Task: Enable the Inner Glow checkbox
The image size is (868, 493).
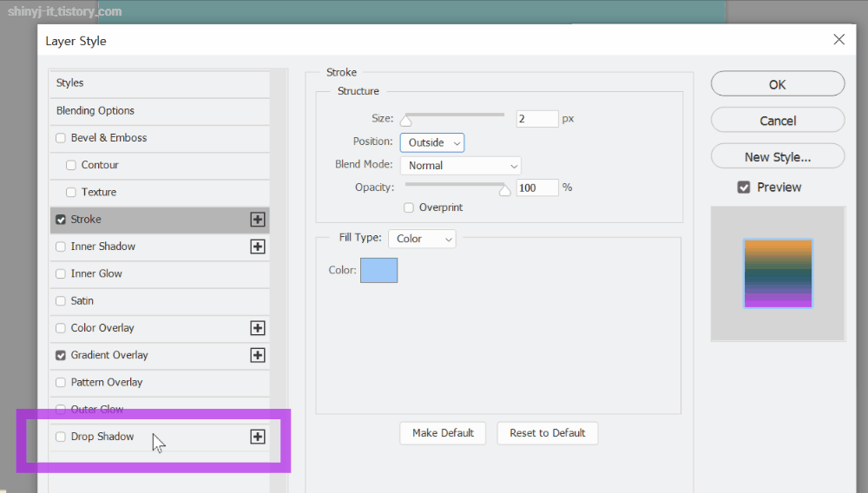Action: click(61, 273)
